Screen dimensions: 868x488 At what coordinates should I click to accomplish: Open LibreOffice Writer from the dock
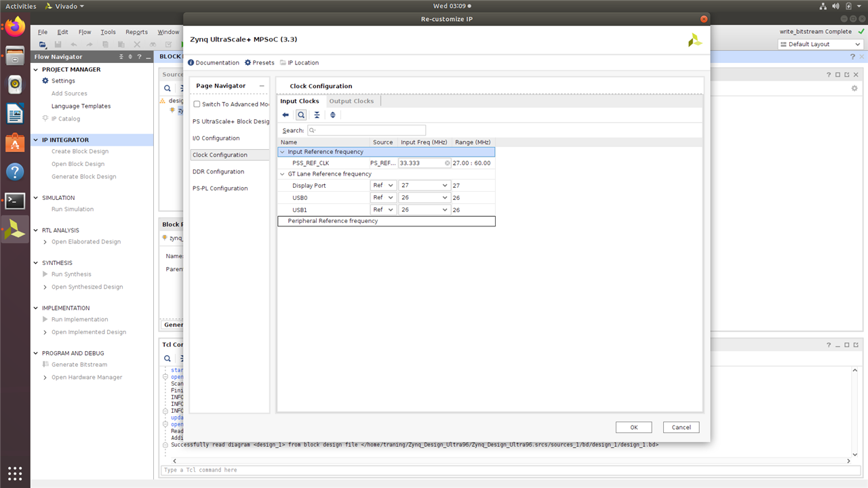click(15, 114)
